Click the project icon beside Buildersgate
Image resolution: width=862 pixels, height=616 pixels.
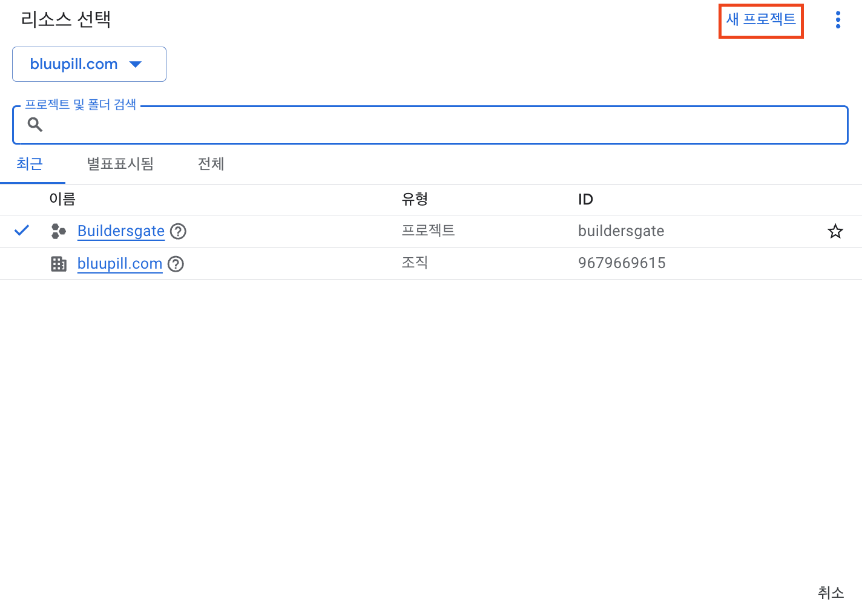point(58,231)
